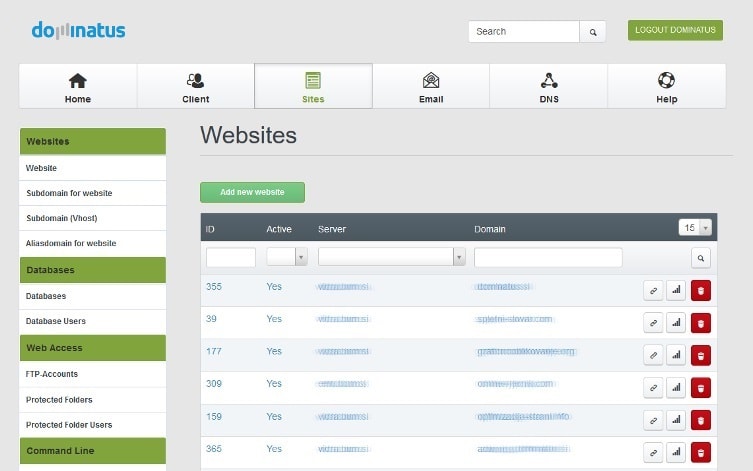Click the search magnifier icon beside the top Search box
The width and height of the screenshot is (753, 471).
[x=593, y=32]
